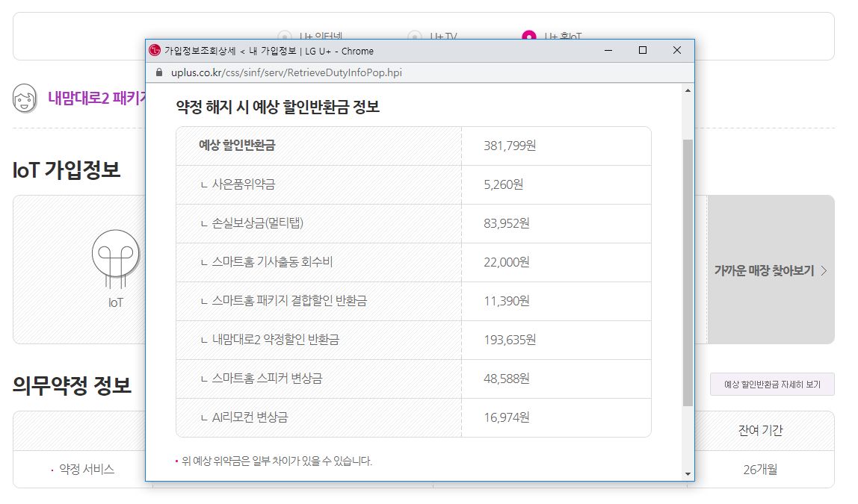Click the 예상 할인반환금 header row
The height and width of the screenshot is (504, 858).
(413, 146)
